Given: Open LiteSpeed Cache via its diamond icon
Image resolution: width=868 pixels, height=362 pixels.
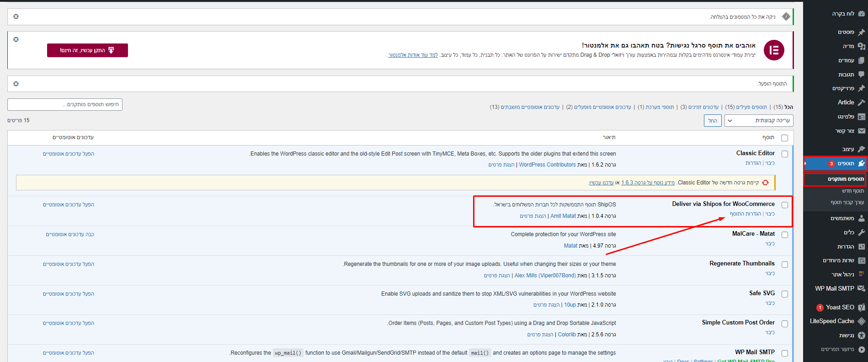Looking at the screenshot, I should (861, 321).
